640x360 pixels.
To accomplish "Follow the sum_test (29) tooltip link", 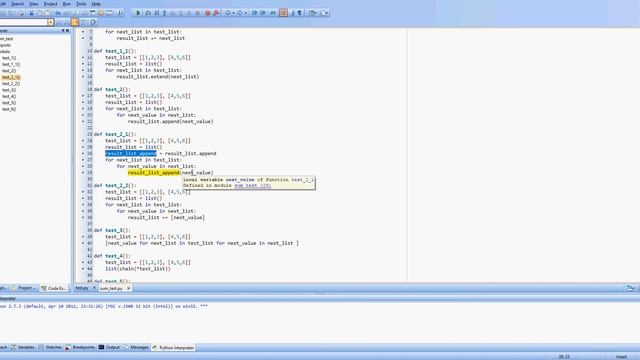I will click(x=252, y=186).
